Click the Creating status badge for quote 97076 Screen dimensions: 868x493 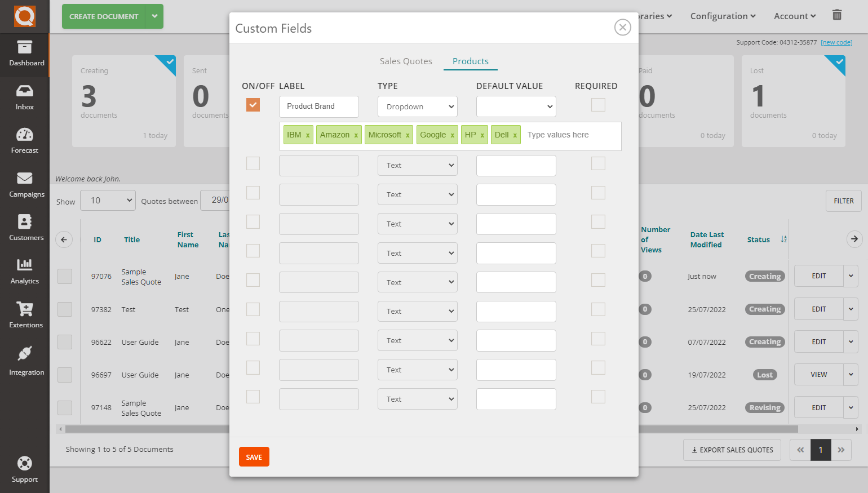pos(764,276)
